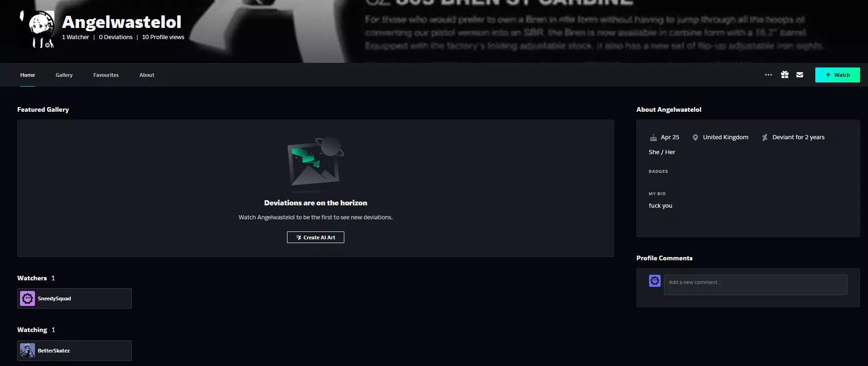
Task: Click the green Watch button
Action: click(837, 75)
